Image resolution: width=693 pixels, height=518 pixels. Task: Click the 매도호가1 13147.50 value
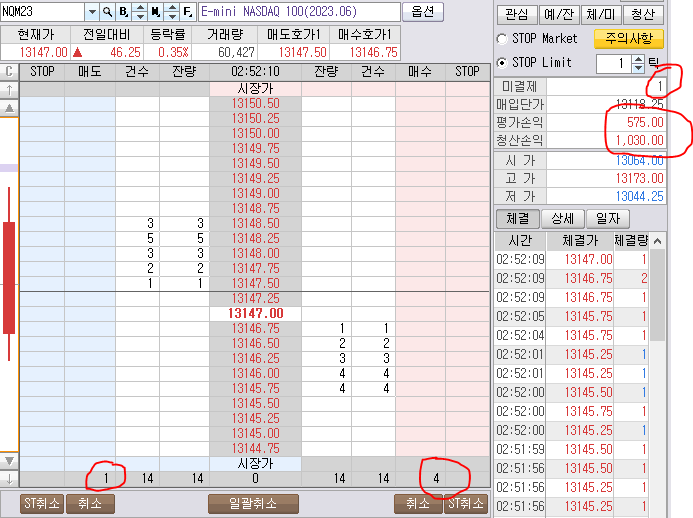point(303,53)
